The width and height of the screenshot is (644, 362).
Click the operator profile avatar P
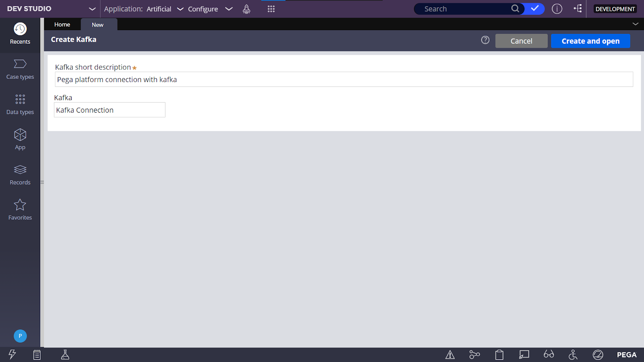coord(20,336)
